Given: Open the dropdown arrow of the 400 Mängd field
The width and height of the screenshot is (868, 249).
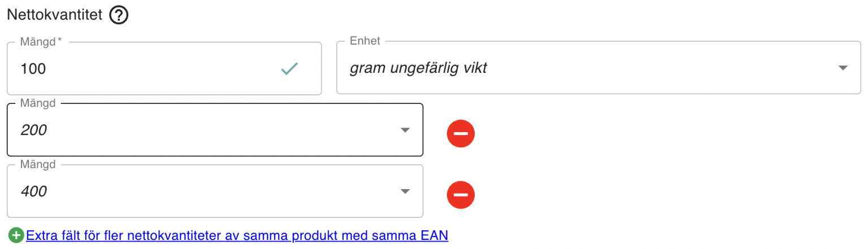Looking at the screenshot, I should [405, 191].
